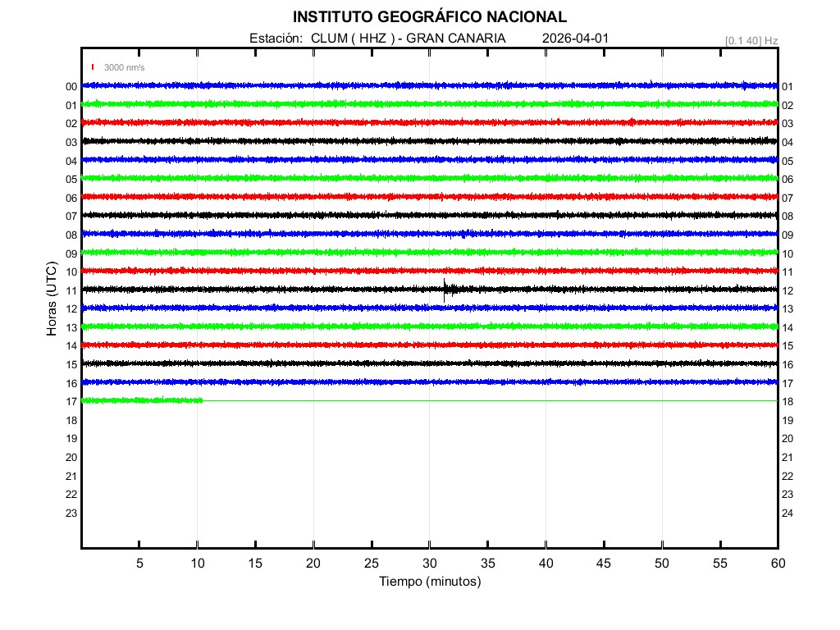Screen dimensions: 840x630
Task: Click where the 17h green signal ends
Action: [x=202, y=400]
